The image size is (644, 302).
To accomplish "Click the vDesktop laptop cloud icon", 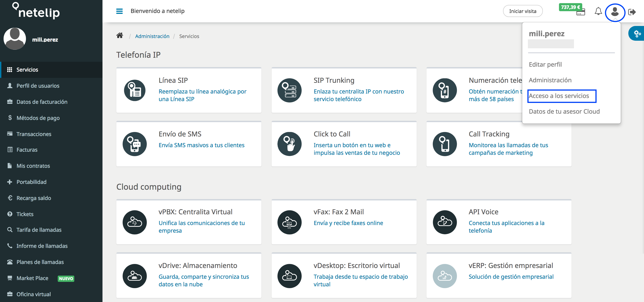I will coord(290,276).
